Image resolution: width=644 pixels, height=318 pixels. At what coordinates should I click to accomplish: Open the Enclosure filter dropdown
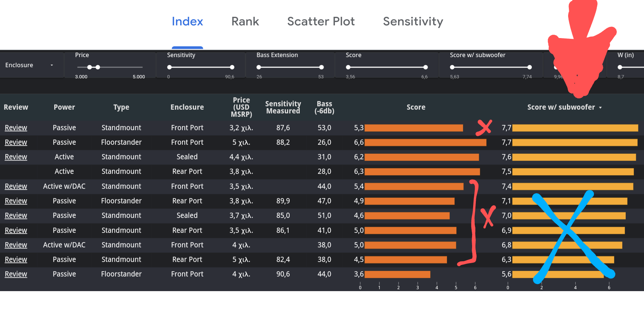[29, 65]
